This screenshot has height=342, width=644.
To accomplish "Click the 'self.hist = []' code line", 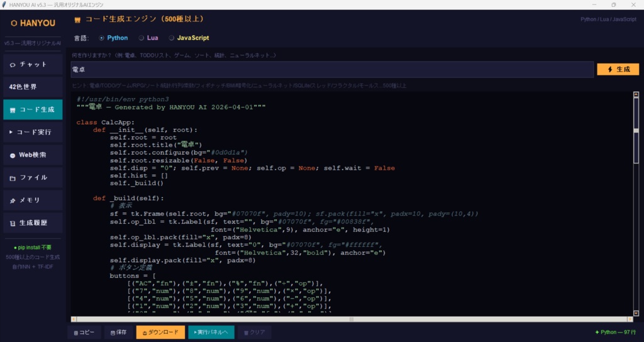I will tap(139, 176).
